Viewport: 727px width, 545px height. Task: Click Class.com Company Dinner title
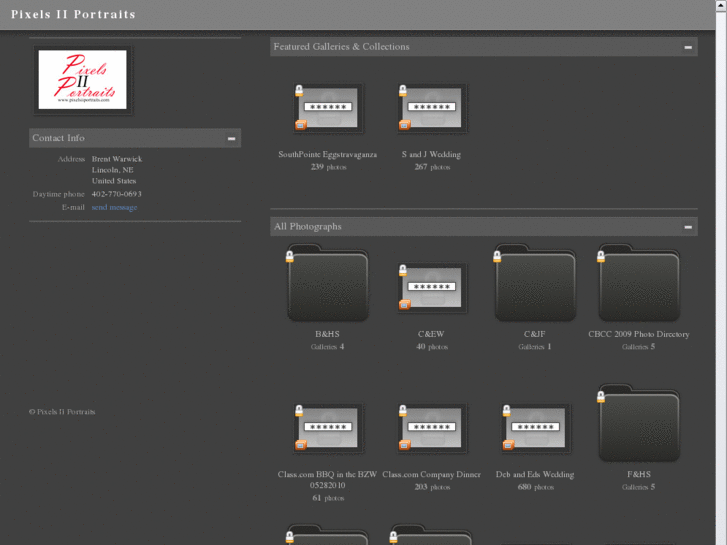click(432, 474)
